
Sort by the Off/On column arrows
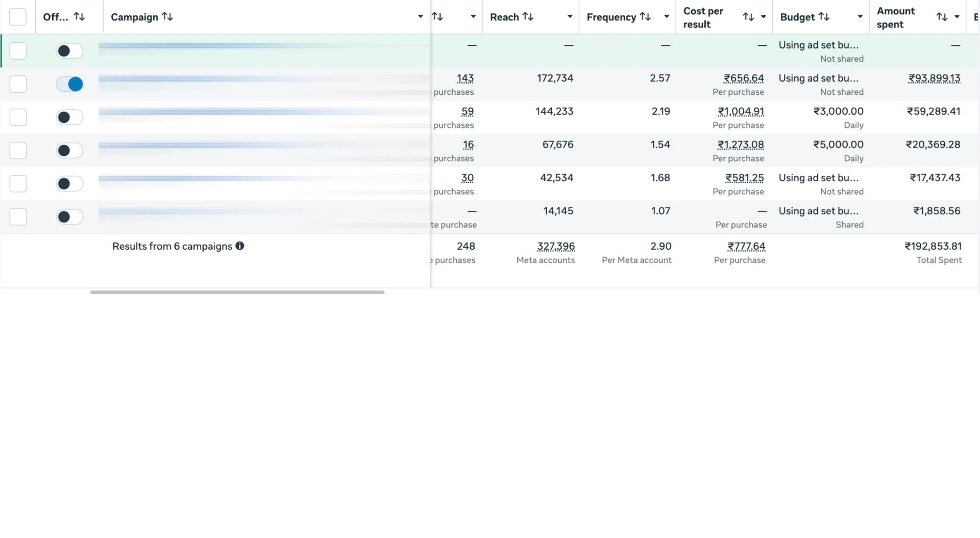tap(79, 17)
